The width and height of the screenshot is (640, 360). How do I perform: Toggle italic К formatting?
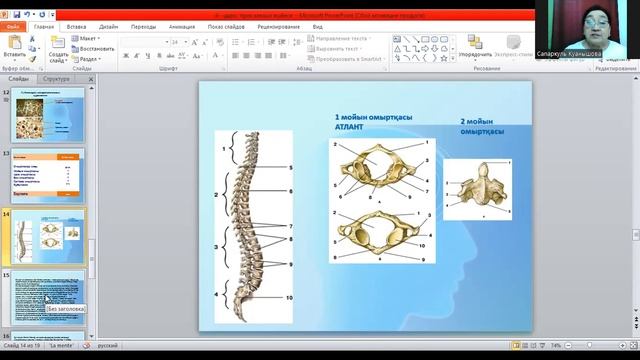pyautogui.click(x=137, y=56)
